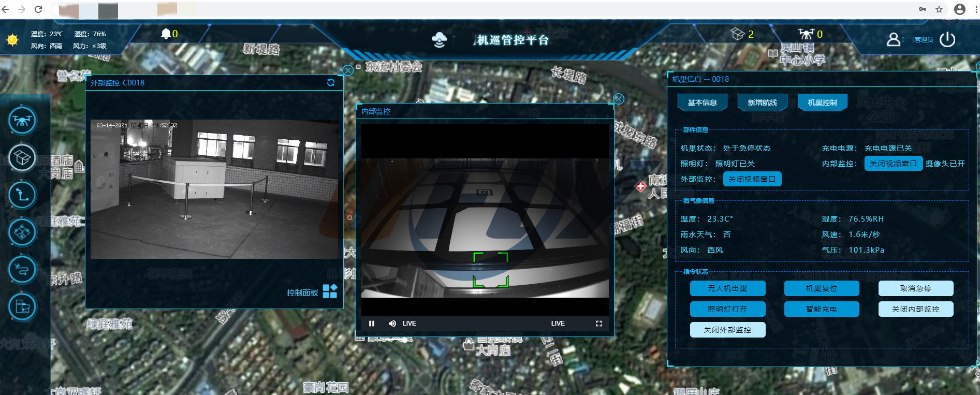
Task: Switch to the 新增航线 tab
Action: [762, 103]
